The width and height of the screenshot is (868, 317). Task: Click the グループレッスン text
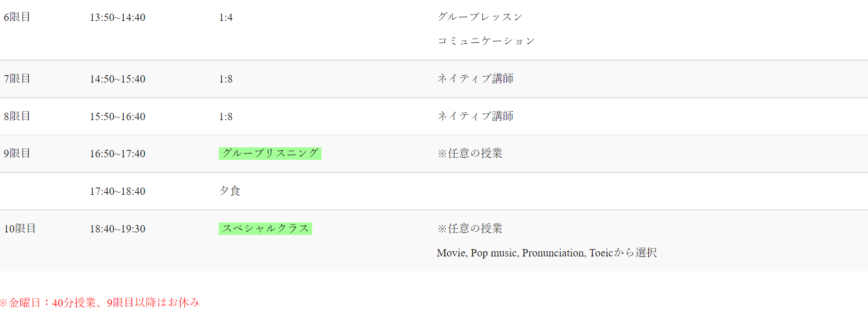(480, 17)
